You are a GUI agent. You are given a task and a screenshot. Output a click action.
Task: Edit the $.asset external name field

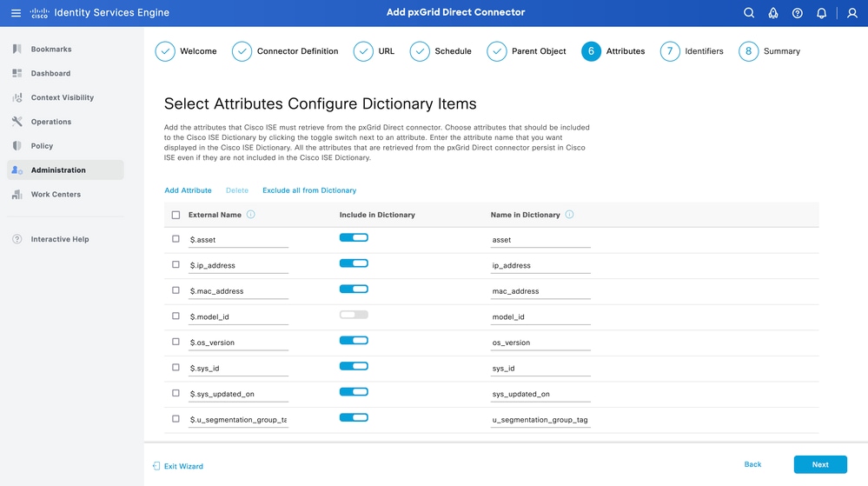point(238,240)
